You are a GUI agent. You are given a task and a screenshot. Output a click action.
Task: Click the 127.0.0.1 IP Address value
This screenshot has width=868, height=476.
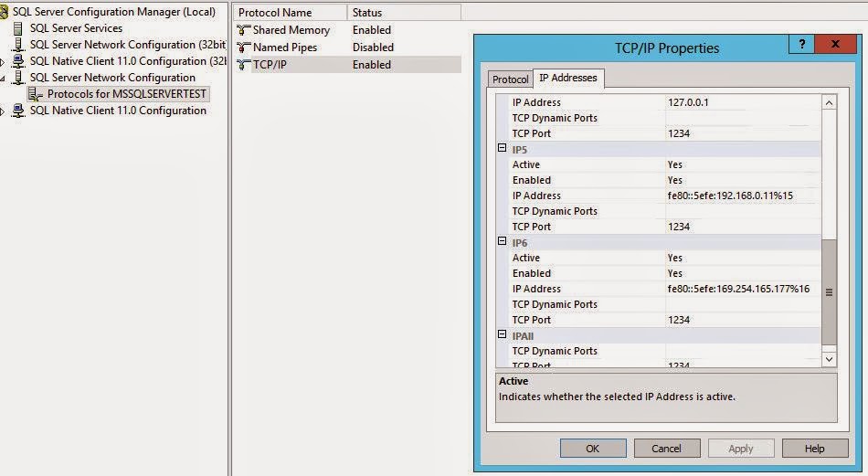coord(688,102)
